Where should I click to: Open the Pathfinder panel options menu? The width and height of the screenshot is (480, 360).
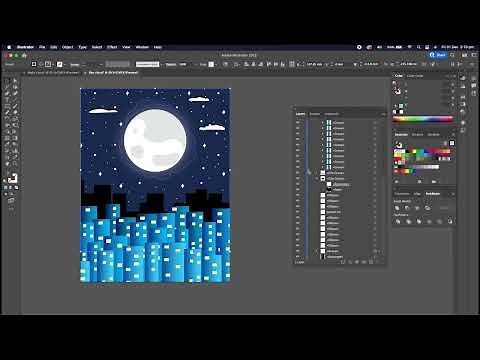coord(453,194)
